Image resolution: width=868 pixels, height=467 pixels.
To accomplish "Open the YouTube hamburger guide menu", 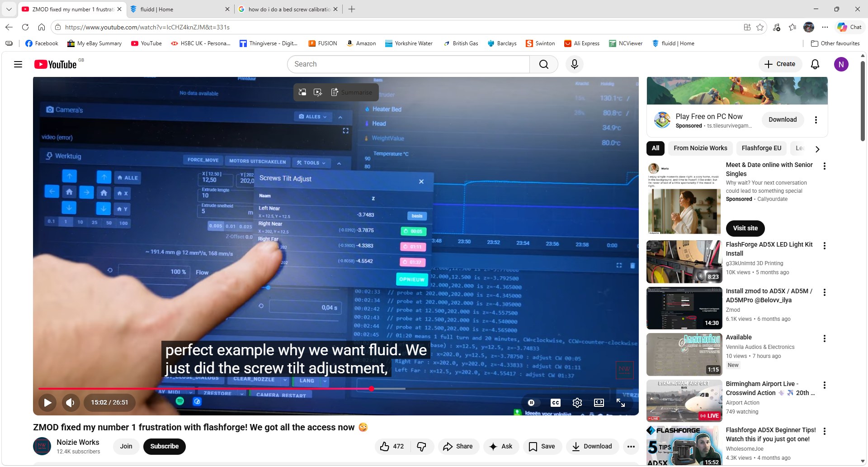I will (18, 64).
